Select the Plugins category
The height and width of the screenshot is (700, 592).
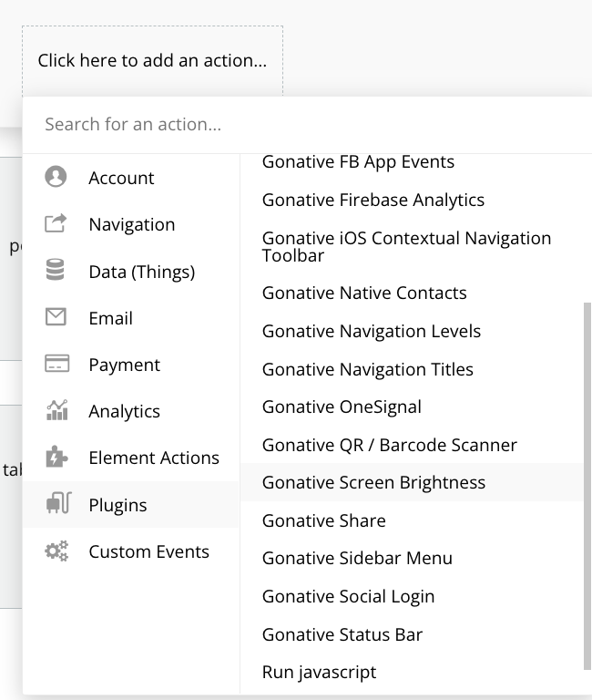point(131,504)
